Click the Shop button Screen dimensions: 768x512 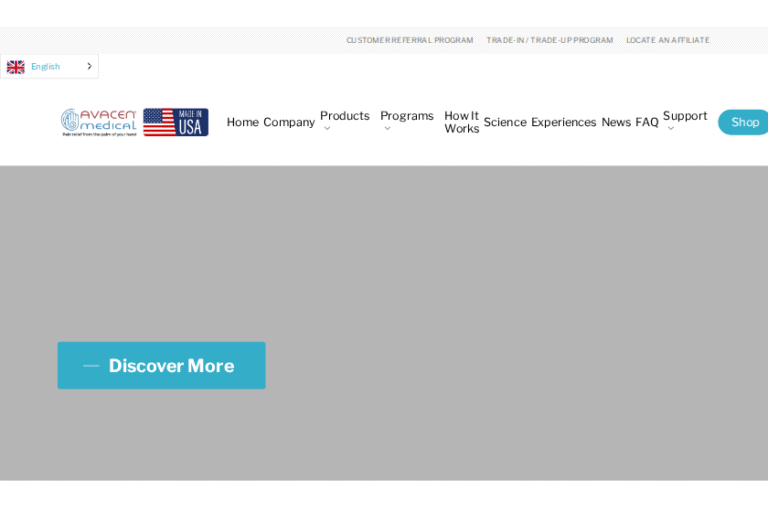[744, 122]
